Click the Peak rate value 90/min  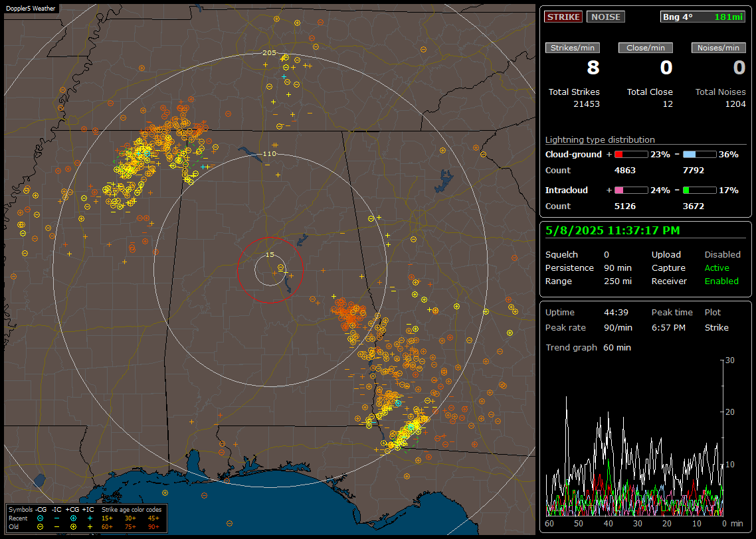pyautogui.click(x=618, y=327)
